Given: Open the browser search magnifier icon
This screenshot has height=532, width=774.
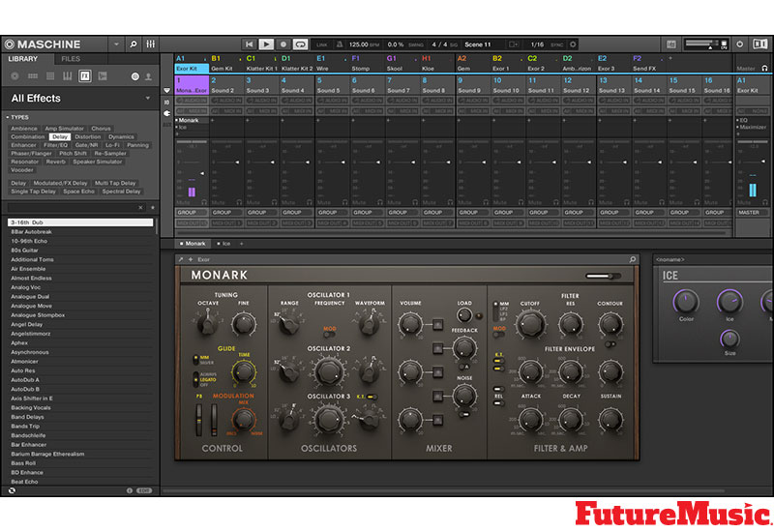Looking at the screenshot, I should coord(134,44).
